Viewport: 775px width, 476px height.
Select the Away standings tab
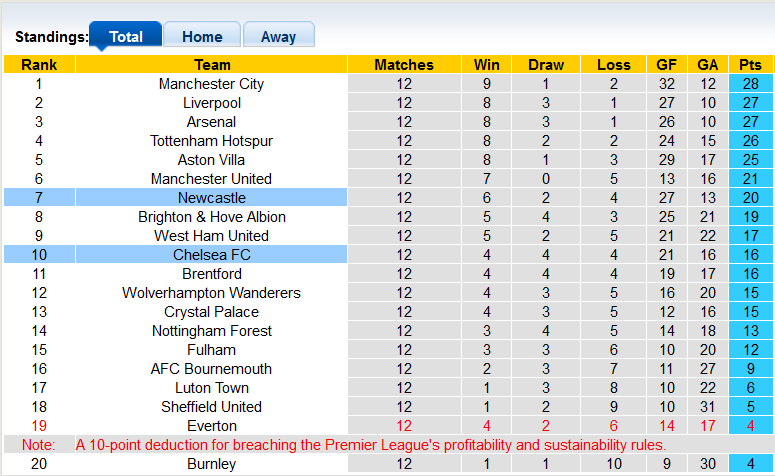(278, 37)
